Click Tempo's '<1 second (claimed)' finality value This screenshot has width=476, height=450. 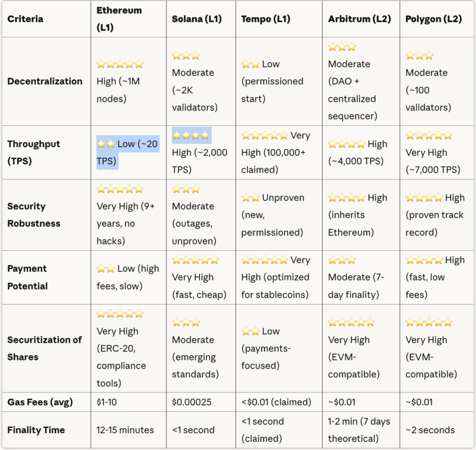[x=263, y=430]
